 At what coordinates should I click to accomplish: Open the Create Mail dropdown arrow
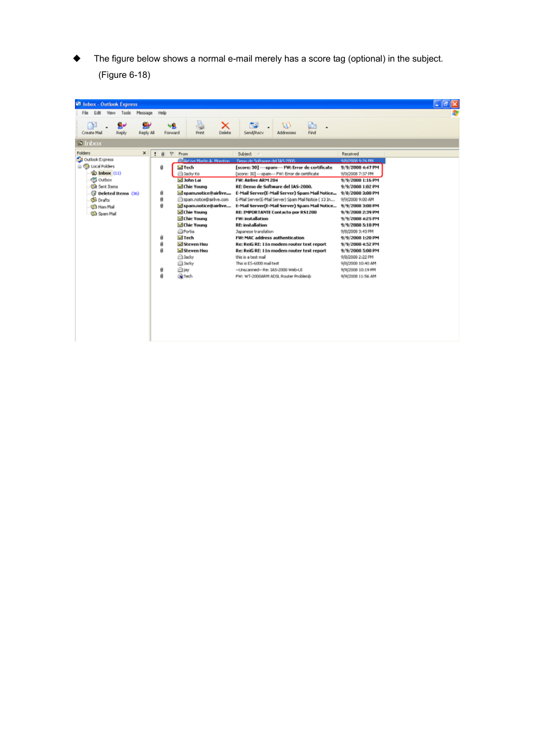pyautogui.click(x=107, y=128)
